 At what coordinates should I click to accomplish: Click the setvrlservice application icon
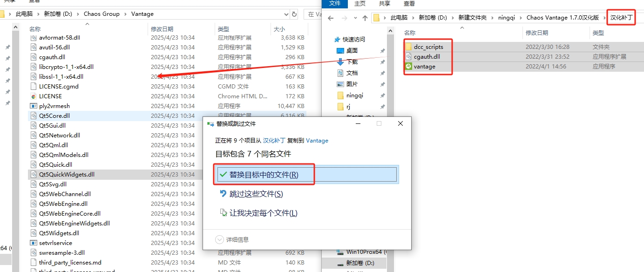pyautogui.click(x=34, y=243)
